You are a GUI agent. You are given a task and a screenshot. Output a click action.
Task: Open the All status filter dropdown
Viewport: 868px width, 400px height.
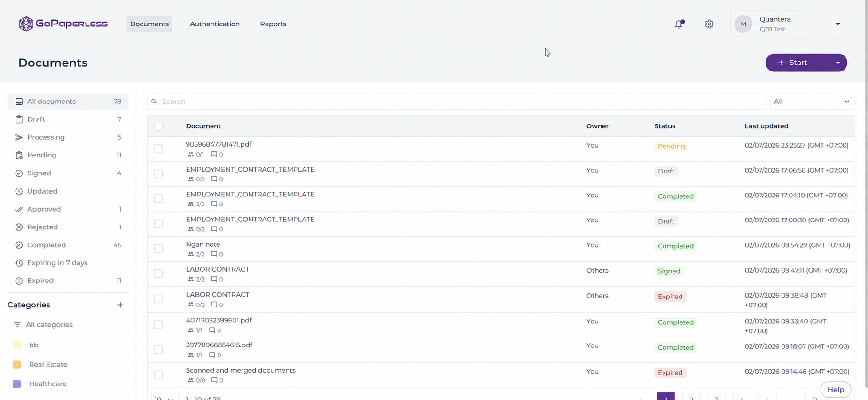[x=812, y=102]
